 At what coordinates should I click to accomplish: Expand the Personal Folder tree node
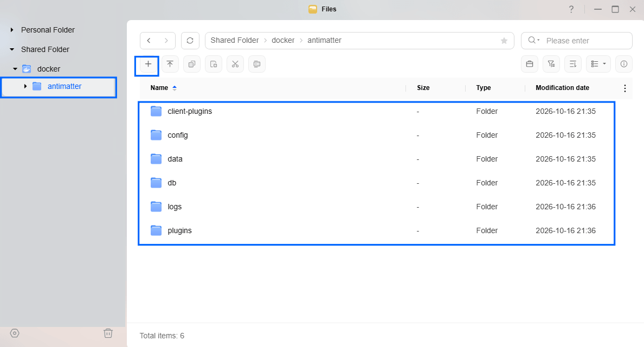click(12, 30)
